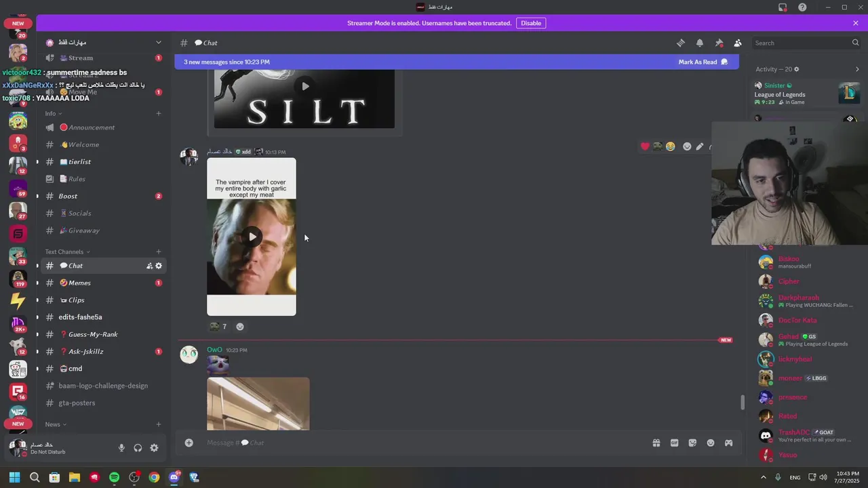Add reaction below the vampire meme

click(239, 327)
